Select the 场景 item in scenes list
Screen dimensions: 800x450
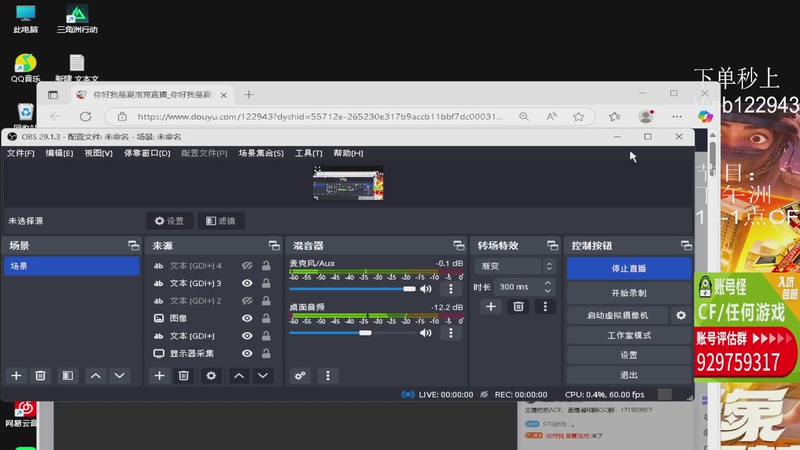pos(71,266)
